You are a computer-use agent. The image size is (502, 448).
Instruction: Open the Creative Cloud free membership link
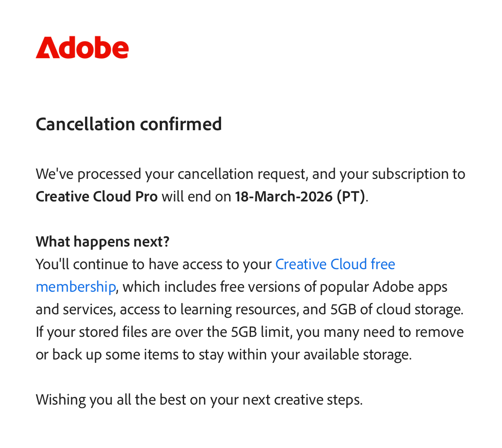pyautogui.click(x=335, y=264)
